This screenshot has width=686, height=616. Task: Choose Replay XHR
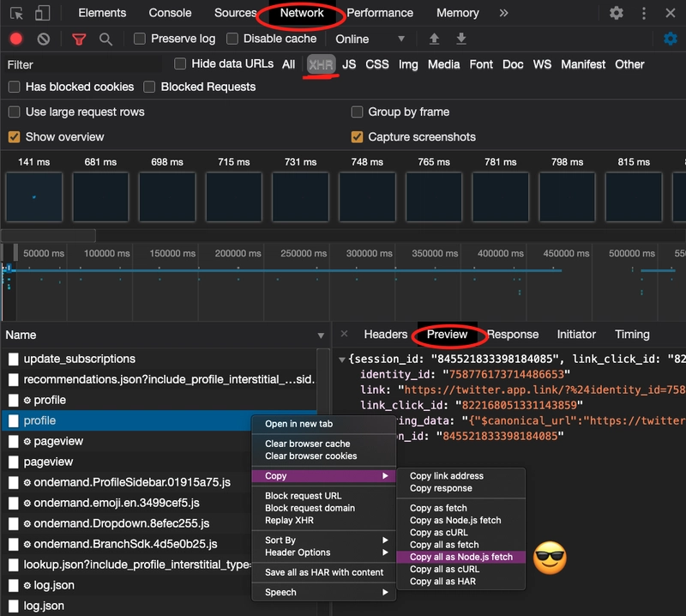pyautogui.click(x=324, y=521)
